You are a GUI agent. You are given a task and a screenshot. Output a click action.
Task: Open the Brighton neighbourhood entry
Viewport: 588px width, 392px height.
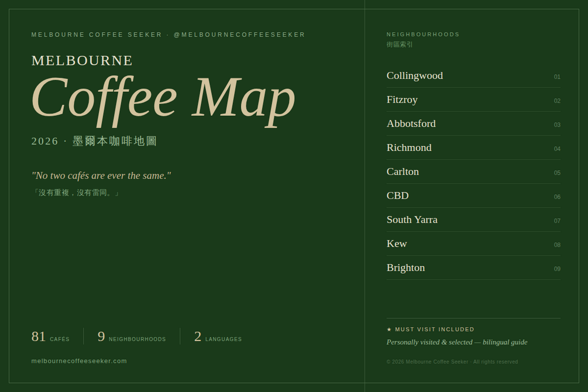(473, 268)
